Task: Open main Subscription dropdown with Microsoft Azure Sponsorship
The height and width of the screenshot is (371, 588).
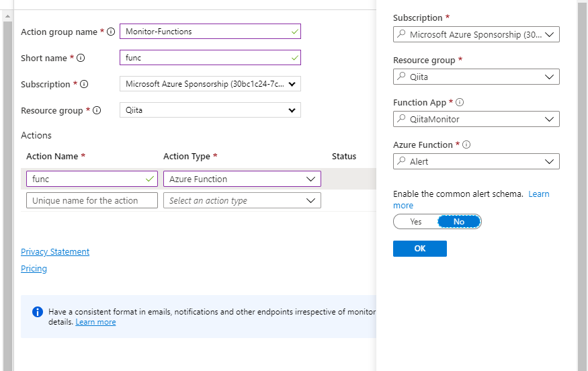Action: [x=210, y=84]
